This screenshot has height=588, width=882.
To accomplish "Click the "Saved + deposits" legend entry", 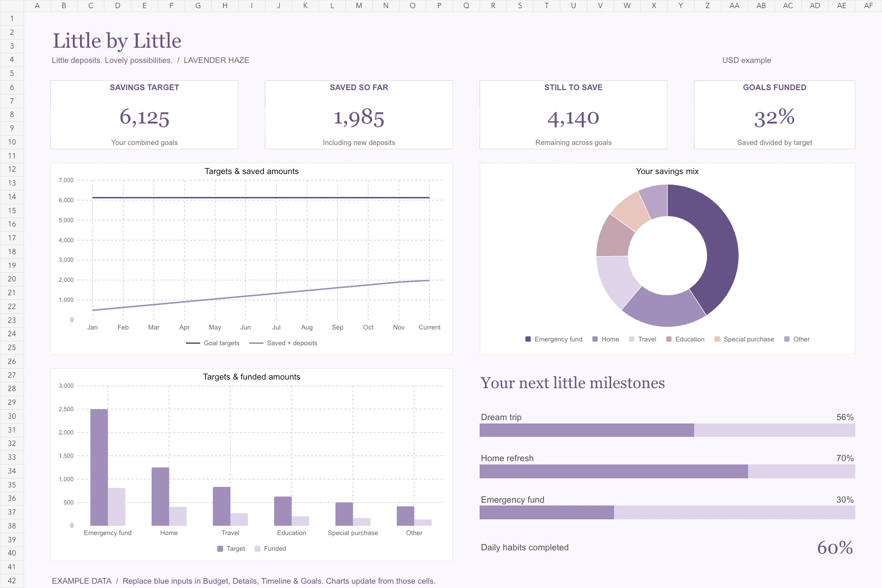I will (283, 343).
